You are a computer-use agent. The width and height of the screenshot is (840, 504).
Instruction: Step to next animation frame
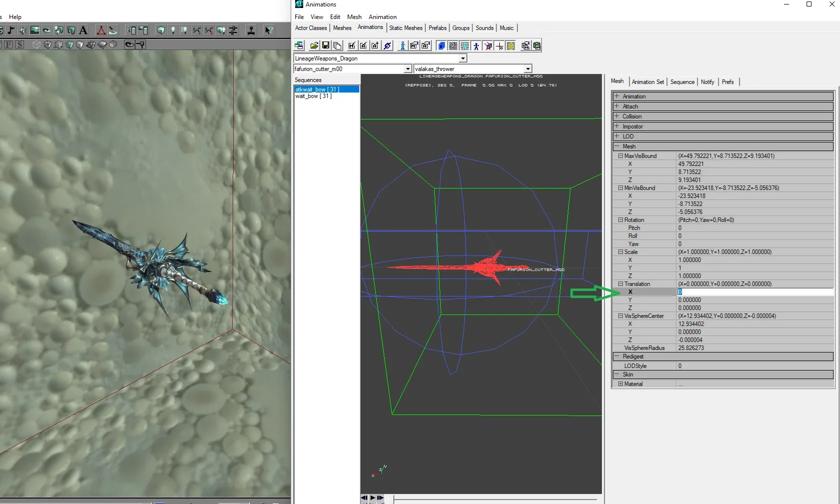pos(381,498)
